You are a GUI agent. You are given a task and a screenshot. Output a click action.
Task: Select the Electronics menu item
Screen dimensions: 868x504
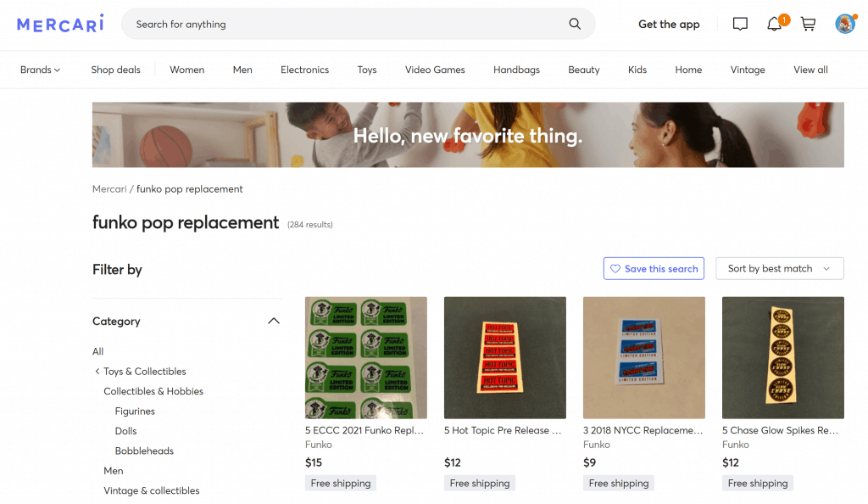(304, 70)
